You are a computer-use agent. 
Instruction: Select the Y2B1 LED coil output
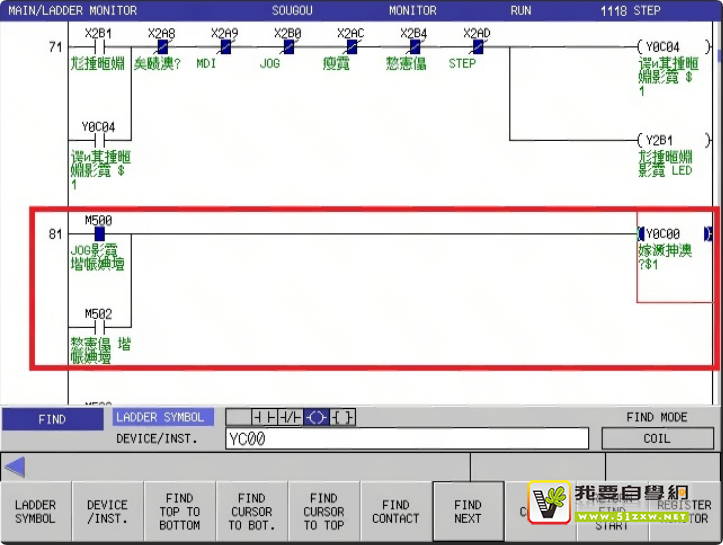tap(660, 141)
